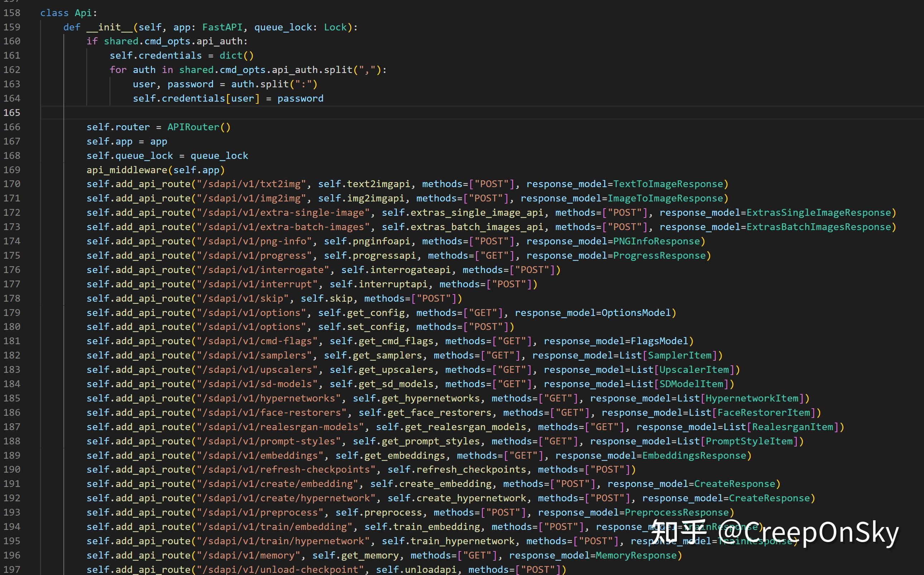Viewport: 924px width, 575px height.
Task: Click line number 158 beside class Api
Action: click(12, 13)
